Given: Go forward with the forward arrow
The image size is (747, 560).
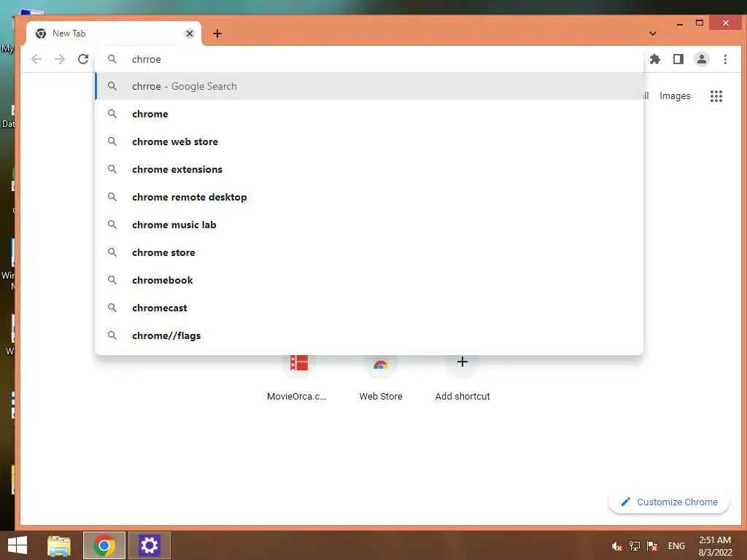Looking at the screenshot, I should (x=60, y=59).
